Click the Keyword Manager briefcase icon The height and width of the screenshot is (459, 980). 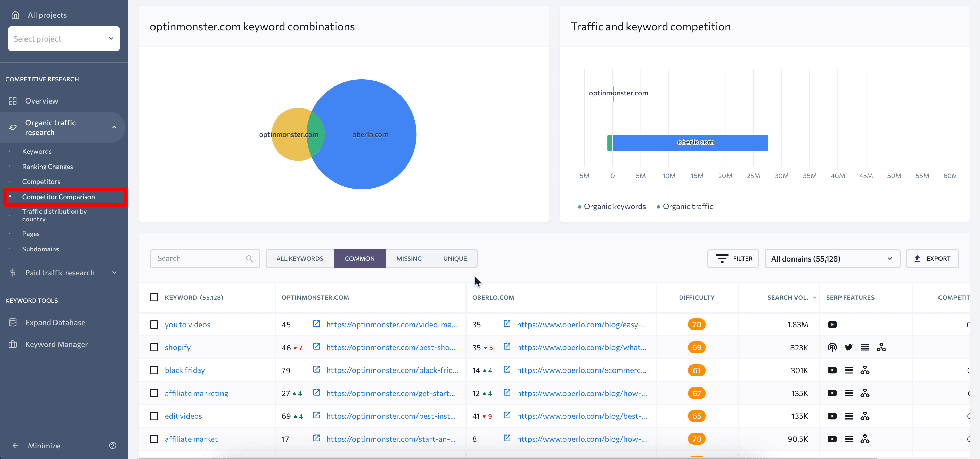pyautogui.click(x=13, y=344)
